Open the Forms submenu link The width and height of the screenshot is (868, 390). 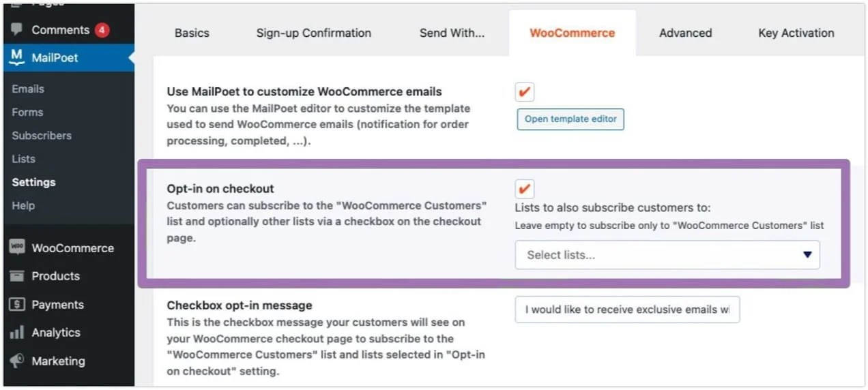click(x=27, y=112)
